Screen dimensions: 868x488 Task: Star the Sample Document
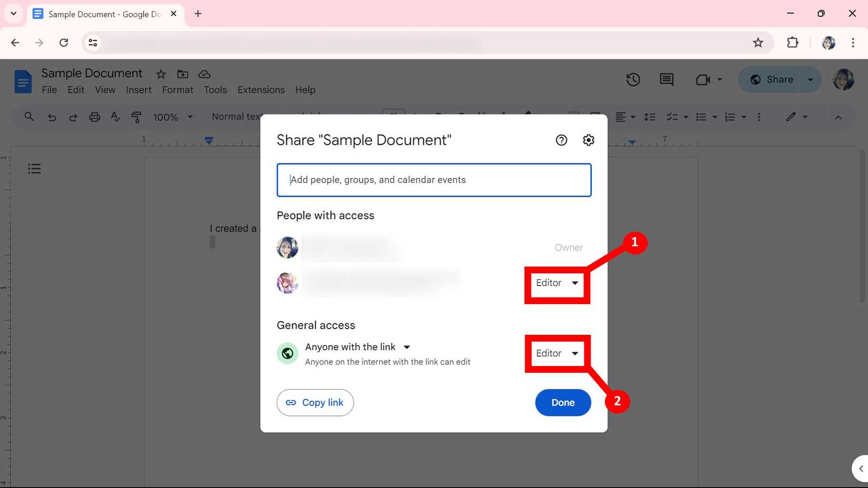point(161,74)
